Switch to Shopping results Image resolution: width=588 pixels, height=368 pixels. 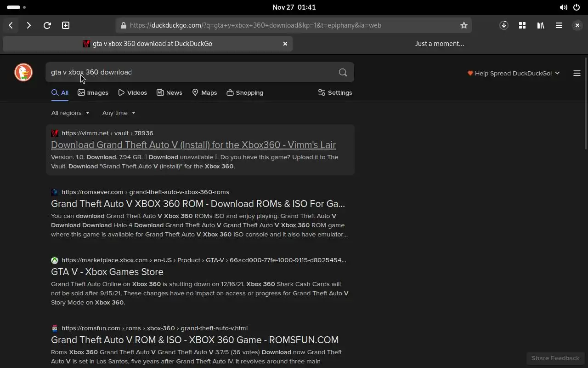(x=245, y=92)
